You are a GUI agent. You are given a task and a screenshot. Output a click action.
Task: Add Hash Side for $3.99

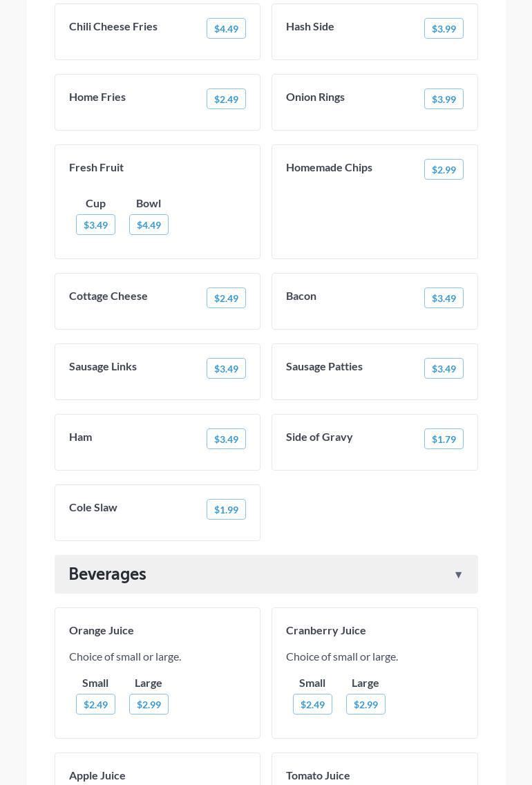pyautogui.click(x=444, y=28)
